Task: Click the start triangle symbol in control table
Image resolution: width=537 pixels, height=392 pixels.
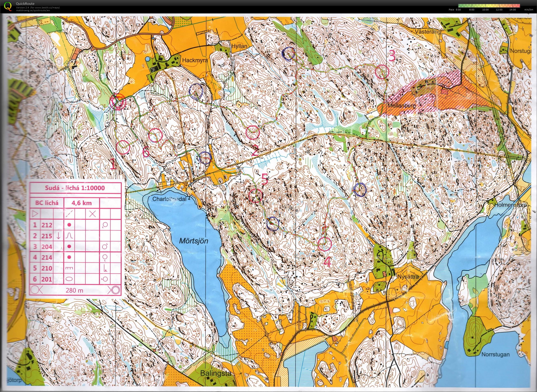Action: click(x=35, y=214)
